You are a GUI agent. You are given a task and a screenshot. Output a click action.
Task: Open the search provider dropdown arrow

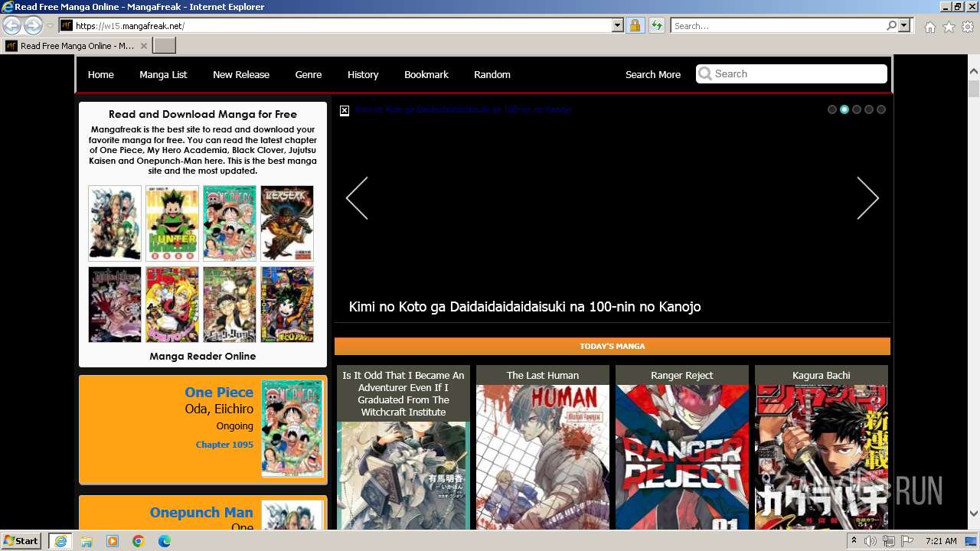[904, 26]
